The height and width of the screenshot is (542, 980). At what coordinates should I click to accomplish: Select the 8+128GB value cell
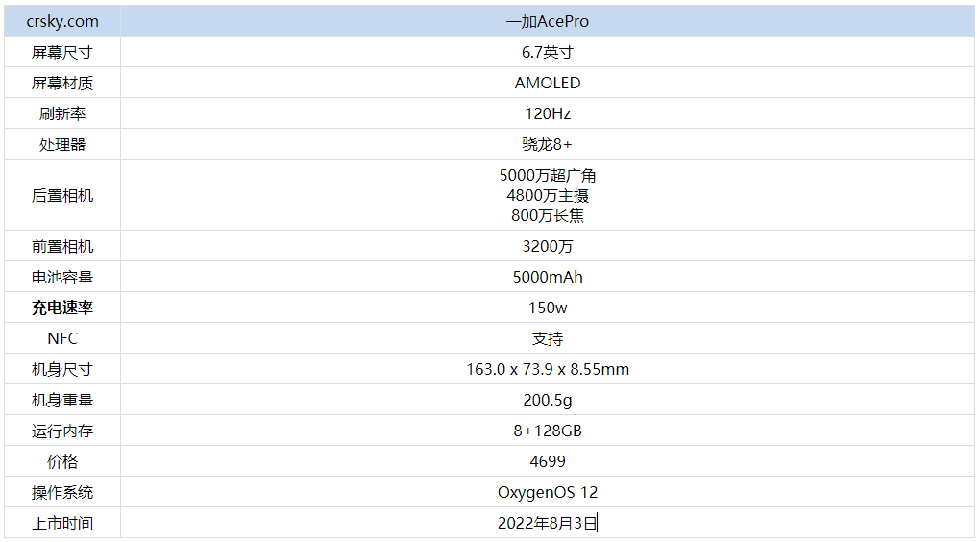click(548, 431)
